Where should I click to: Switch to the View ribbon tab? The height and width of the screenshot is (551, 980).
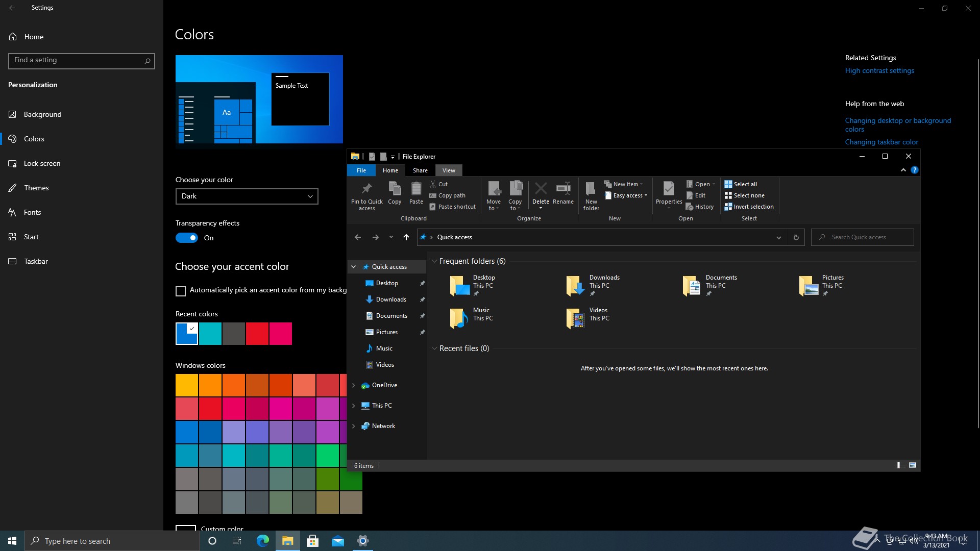pos(449,170)
